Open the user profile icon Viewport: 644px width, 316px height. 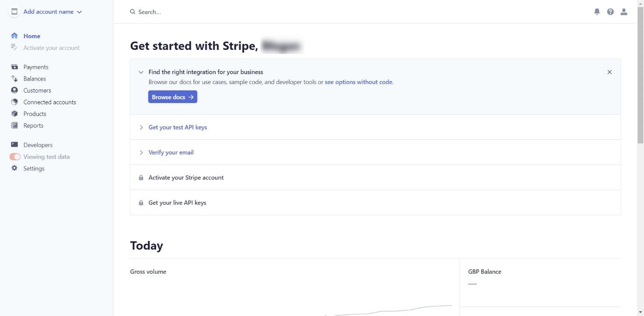point(624,12)
